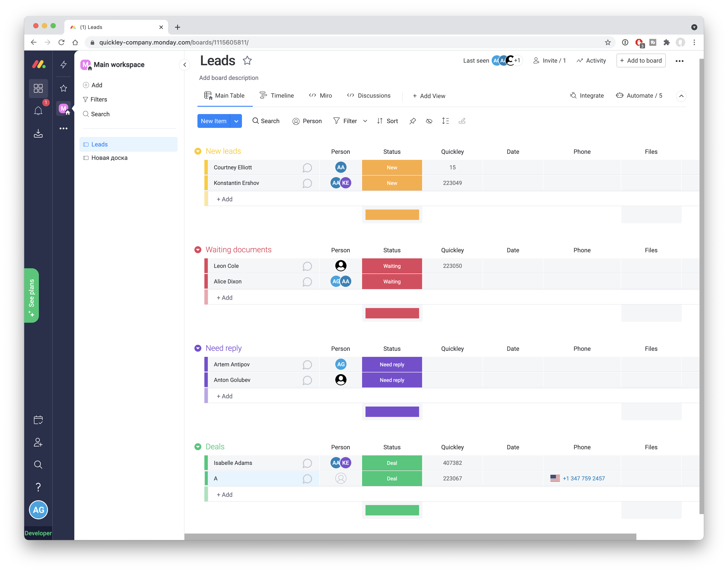
Task: Collapse the New leads group
Action: [198, 151]
